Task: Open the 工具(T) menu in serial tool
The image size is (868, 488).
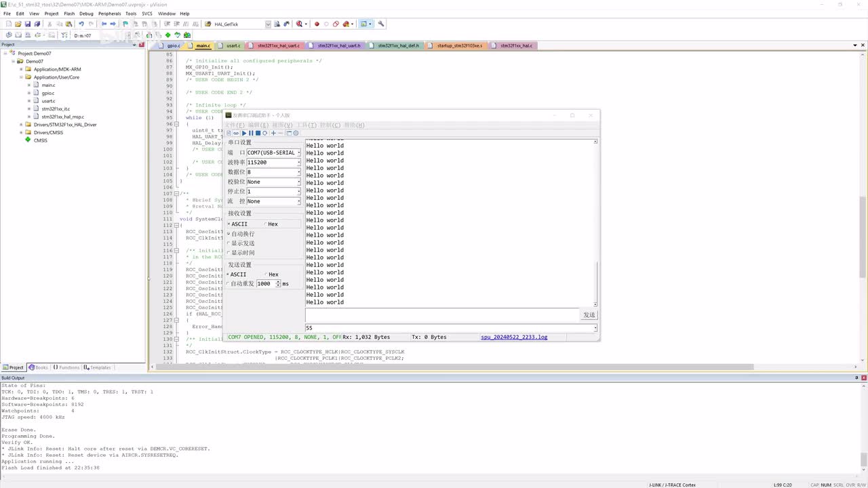Action: click(307, 125)
